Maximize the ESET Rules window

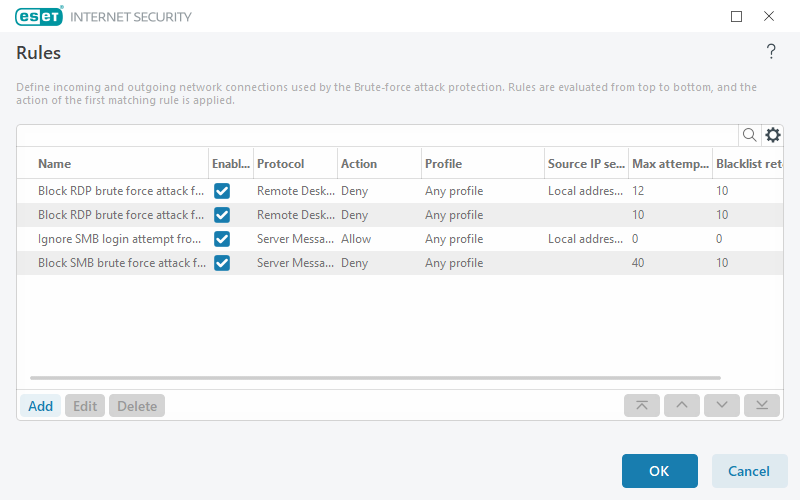coord(736,17)
